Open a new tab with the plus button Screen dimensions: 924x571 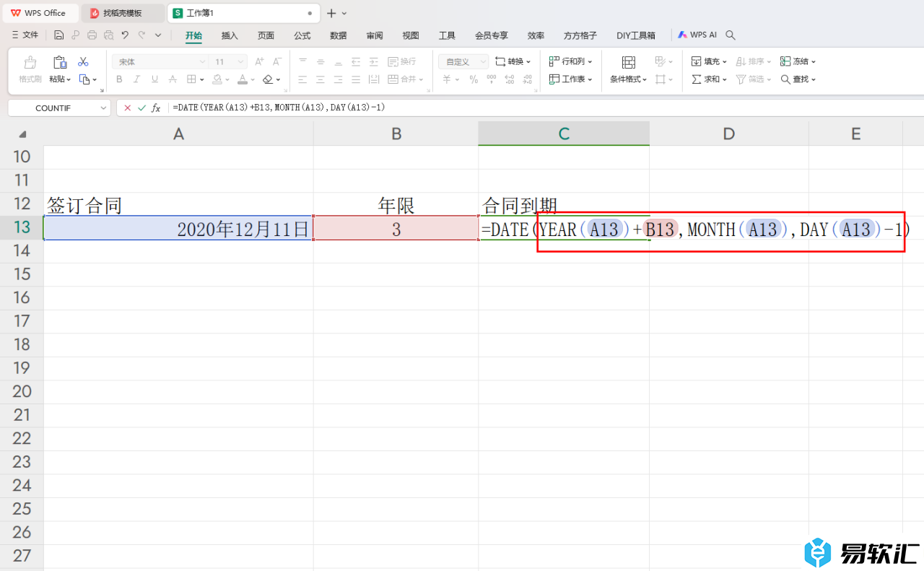tap(331, 13)
